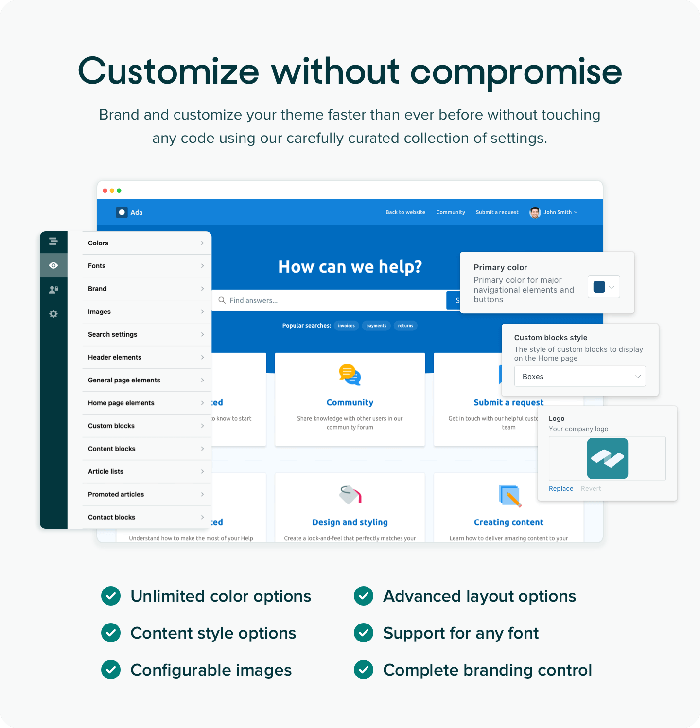Expand Search settings row
This screenshot has width=700, height=728.
tap(147, 334)
